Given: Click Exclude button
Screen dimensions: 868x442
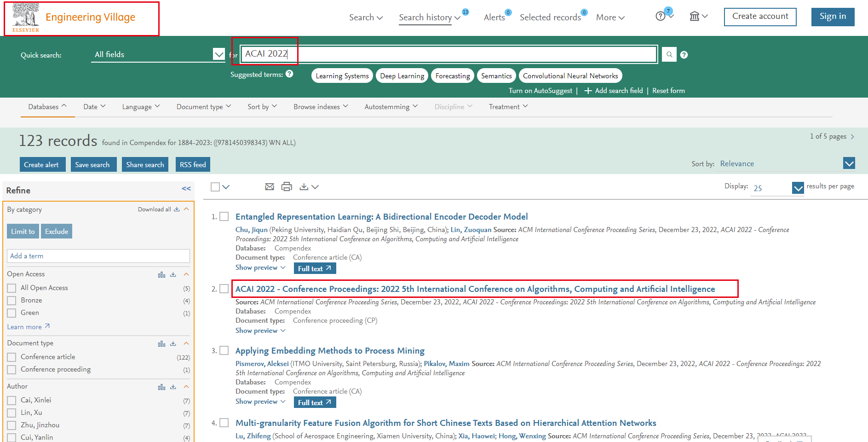Looking at the screenshot, I should (57, 231).
